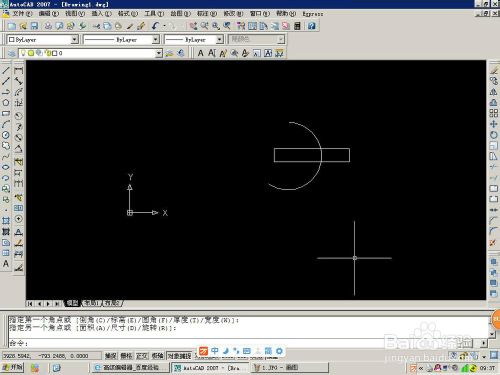Image resolution: width=500 pixels, height=375 pixels.
Task: Select the Circle draw tool
Action: [6, 135]
